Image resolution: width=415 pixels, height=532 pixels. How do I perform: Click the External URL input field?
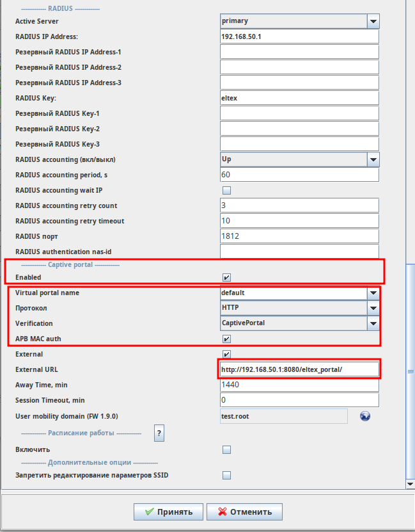[299, 370]
